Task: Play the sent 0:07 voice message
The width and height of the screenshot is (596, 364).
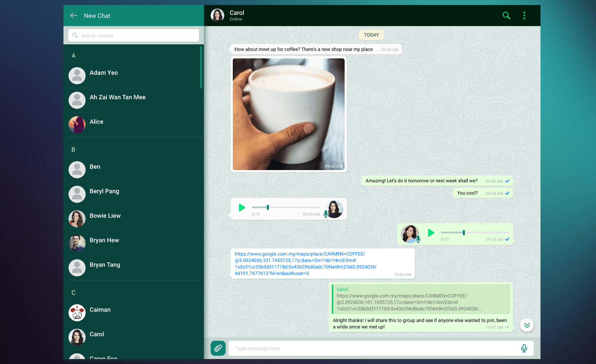Action: point(431,233)
